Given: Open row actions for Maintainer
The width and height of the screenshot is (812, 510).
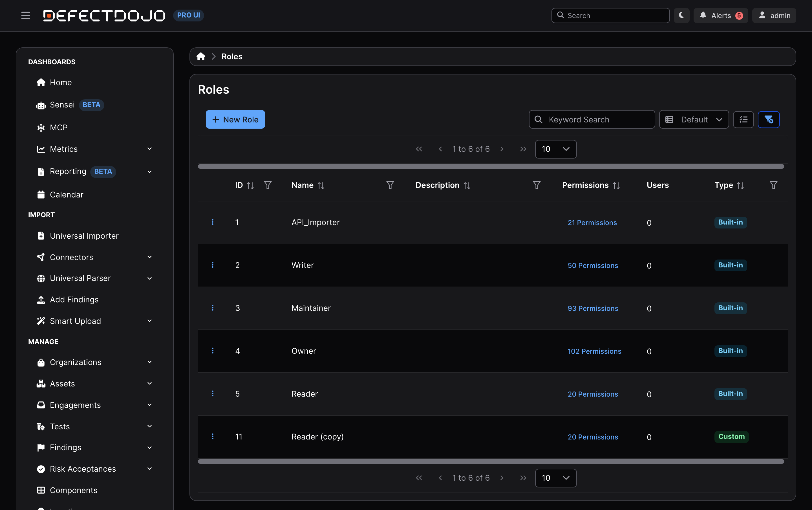Looking at the screenshot, I should [213, 308].
